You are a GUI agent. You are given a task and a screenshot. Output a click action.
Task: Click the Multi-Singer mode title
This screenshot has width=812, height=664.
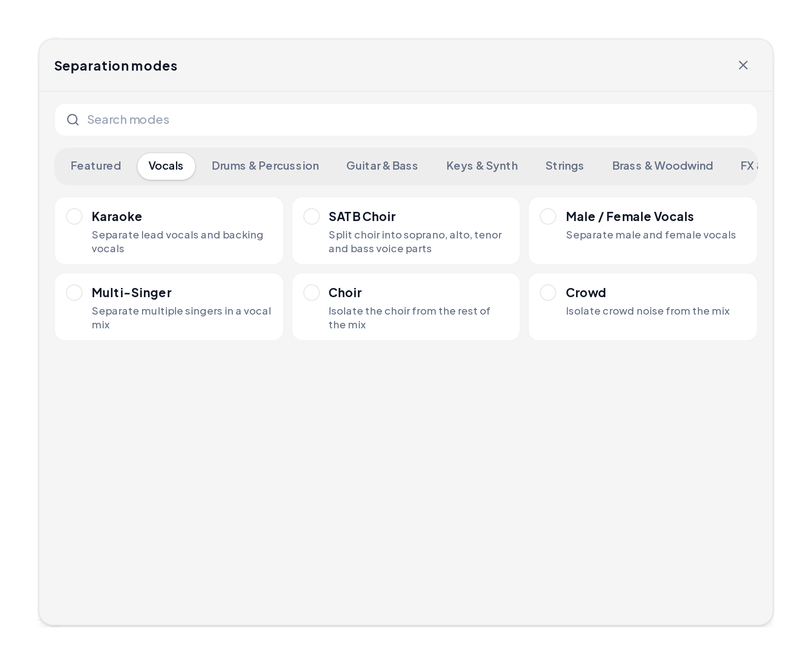pyautogui.click(x=132, y=293)
